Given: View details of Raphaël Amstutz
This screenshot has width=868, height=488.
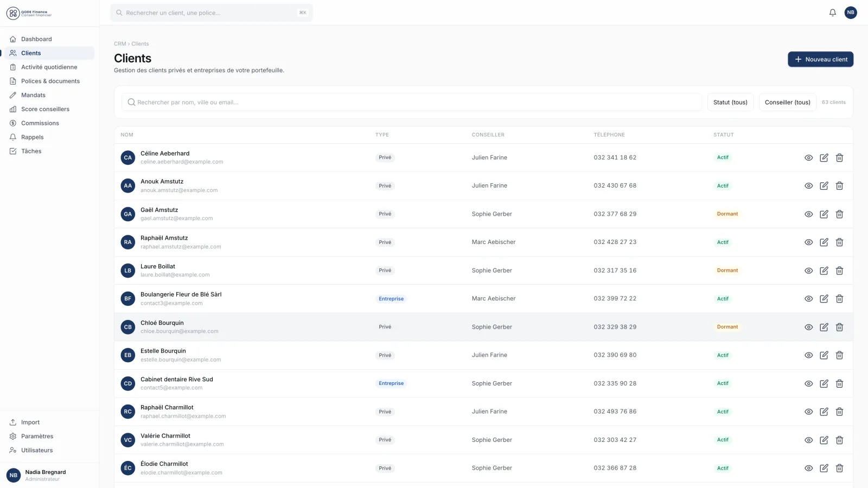Looking at the screenshot, I should (808, 242).
